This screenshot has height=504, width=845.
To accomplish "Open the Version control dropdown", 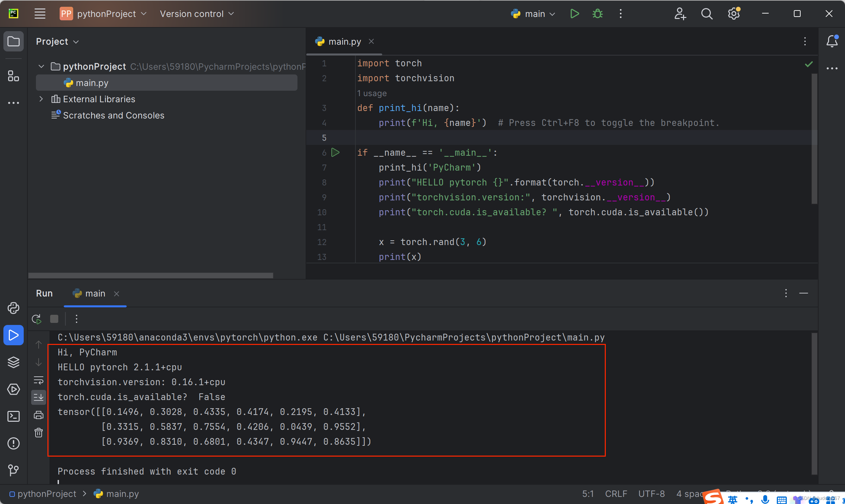I will point(197,14).
